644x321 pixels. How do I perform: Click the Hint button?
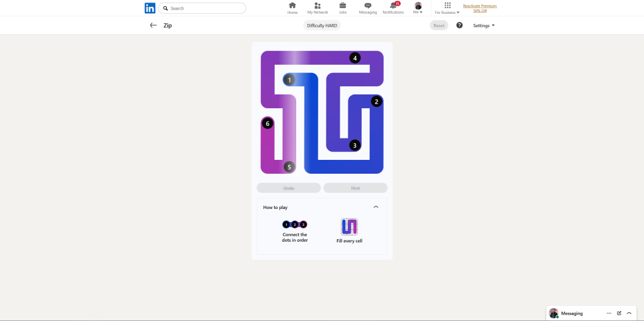(355, 188)
